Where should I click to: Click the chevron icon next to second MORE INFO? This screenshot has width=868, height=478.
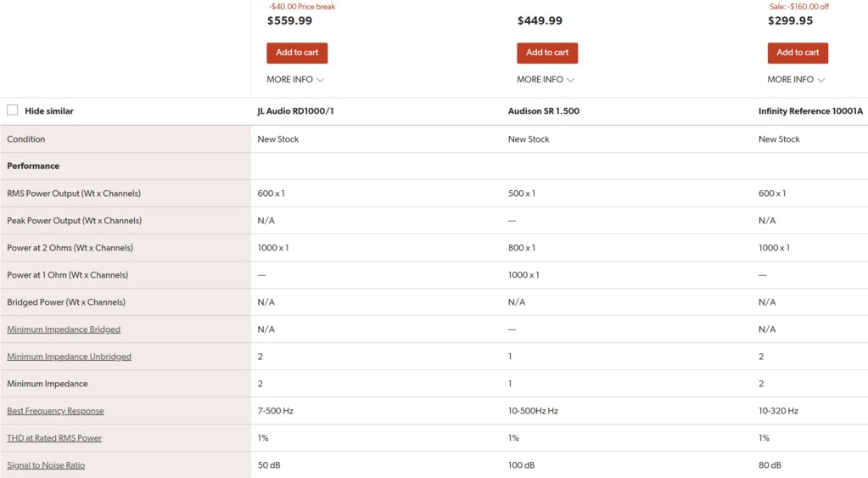pyautogui.click(x=570, y=80)
